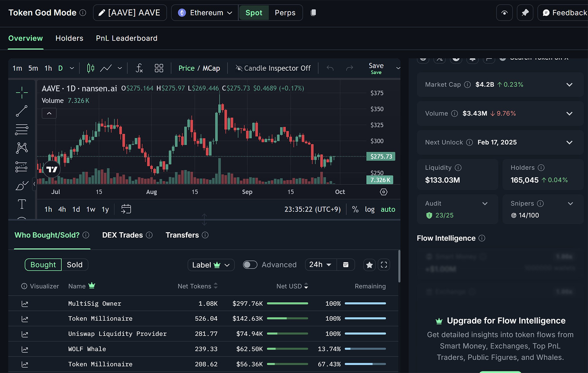This screenshot has width=588, height=373.
Task: Expand the table to fullscreen
Action: click(384, 265)
